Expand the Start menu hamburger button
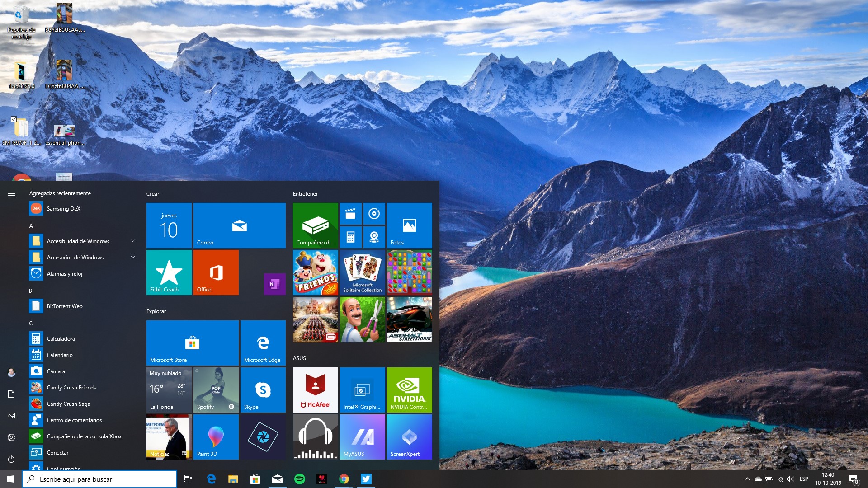868x488 pixels. pyautogui.click(x=11, y=193)
